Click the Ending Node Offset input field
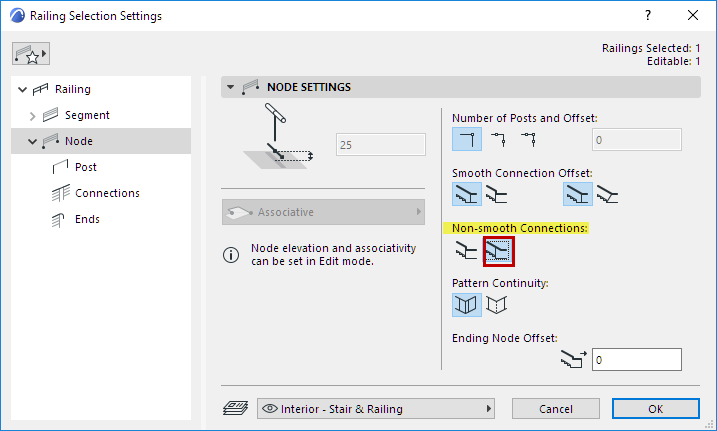Screen dimensions: 717x431 point(636,359)
